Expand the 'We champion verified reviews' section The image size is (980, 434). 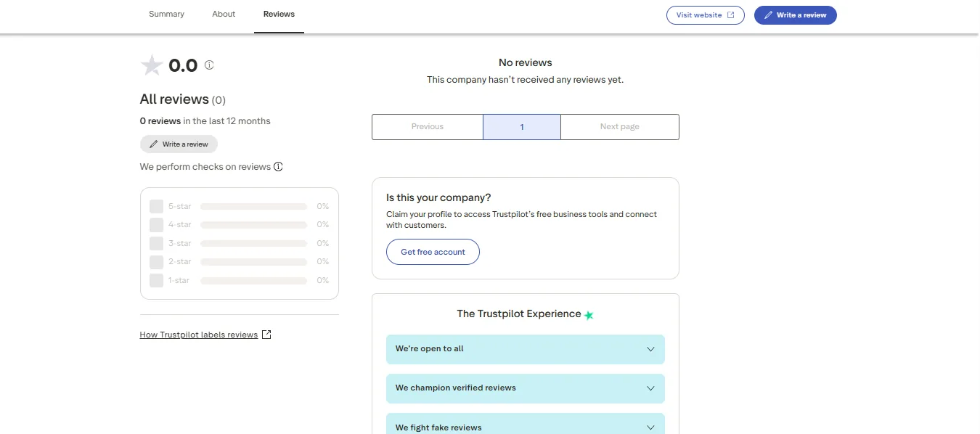point(526,388)
